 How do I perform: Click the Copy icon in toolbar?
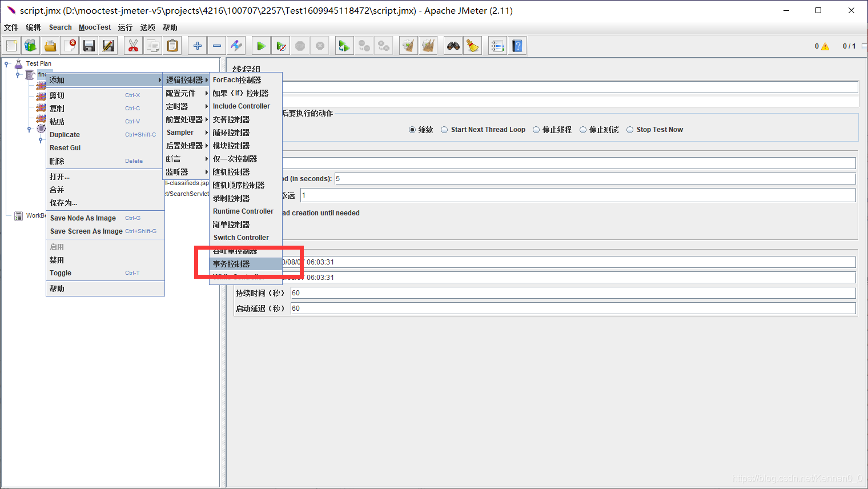coord(152,46)
